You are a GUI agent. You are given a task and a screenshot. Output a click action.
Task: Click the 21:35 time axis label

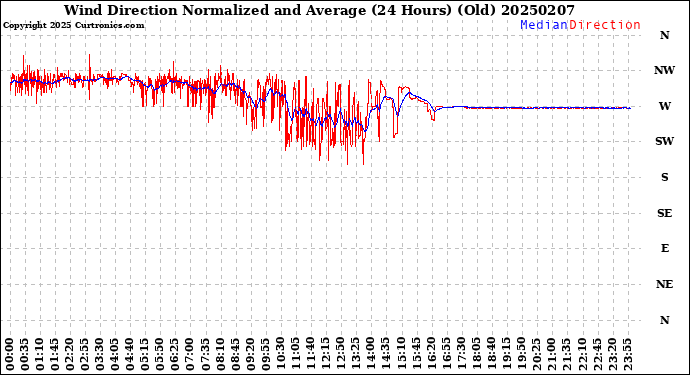566,355
